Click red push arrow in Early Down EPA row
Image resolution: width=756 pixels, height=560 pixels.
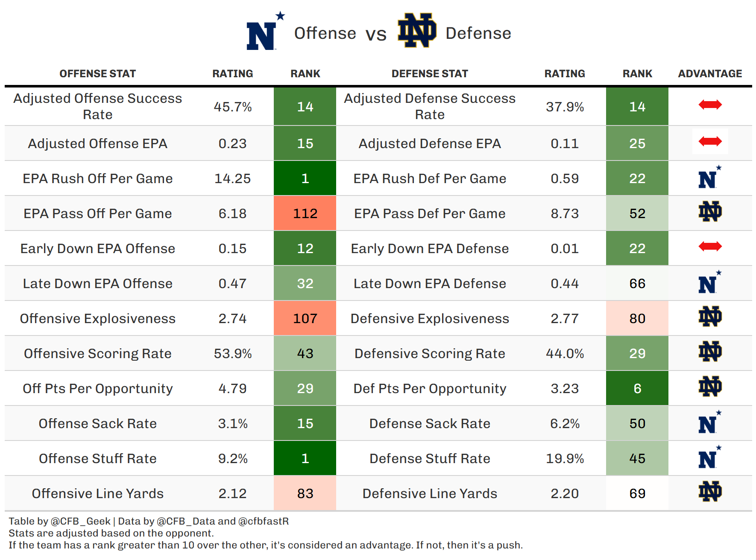710,246
